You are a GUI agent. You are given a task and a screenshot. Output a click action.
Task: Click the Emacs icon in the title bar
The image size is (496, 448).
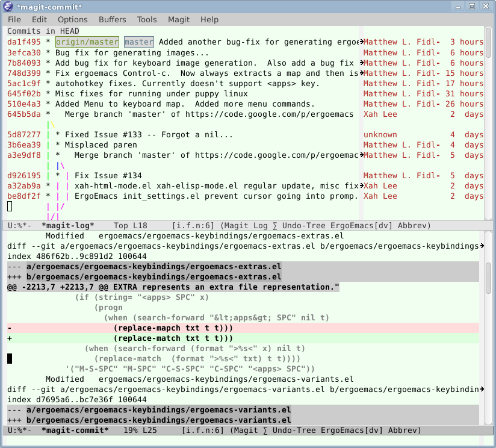pos(8,7)
